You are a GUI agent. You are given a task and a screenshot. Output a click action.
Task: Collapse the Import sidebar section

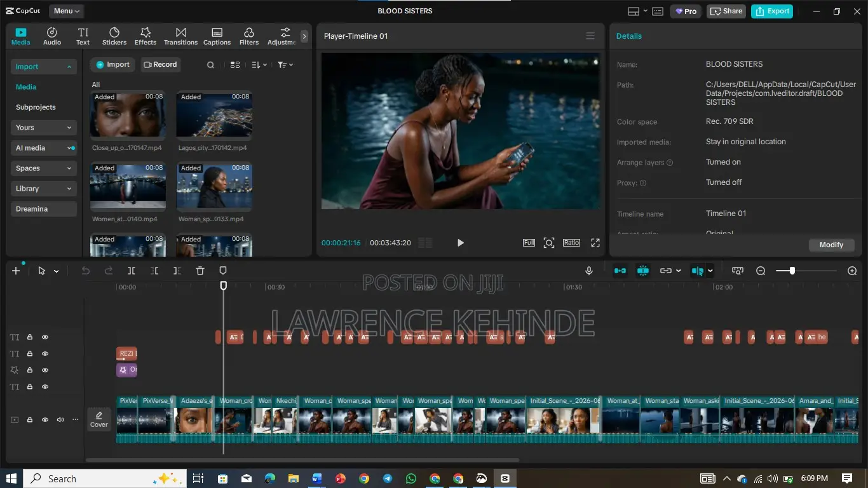tap(44, 67)
